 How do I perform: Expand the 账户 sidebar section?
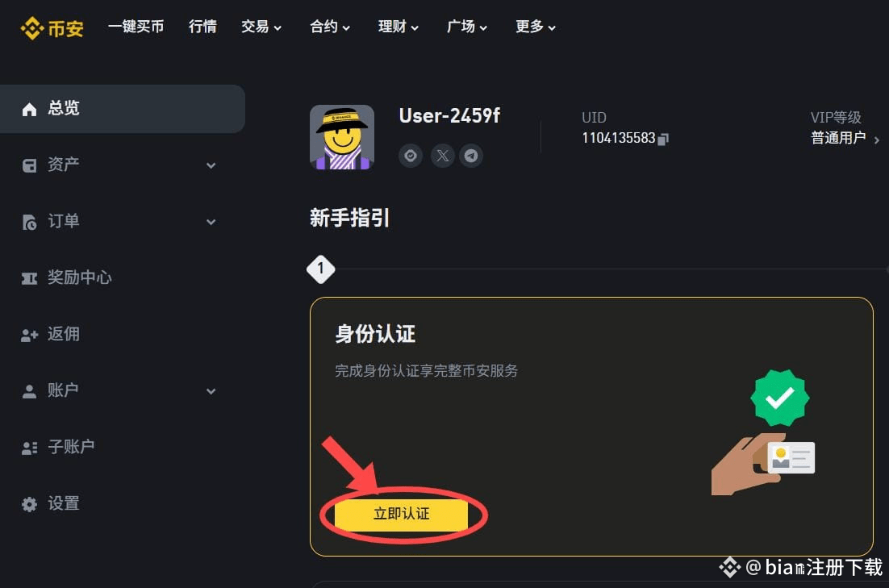pos(211,391)
